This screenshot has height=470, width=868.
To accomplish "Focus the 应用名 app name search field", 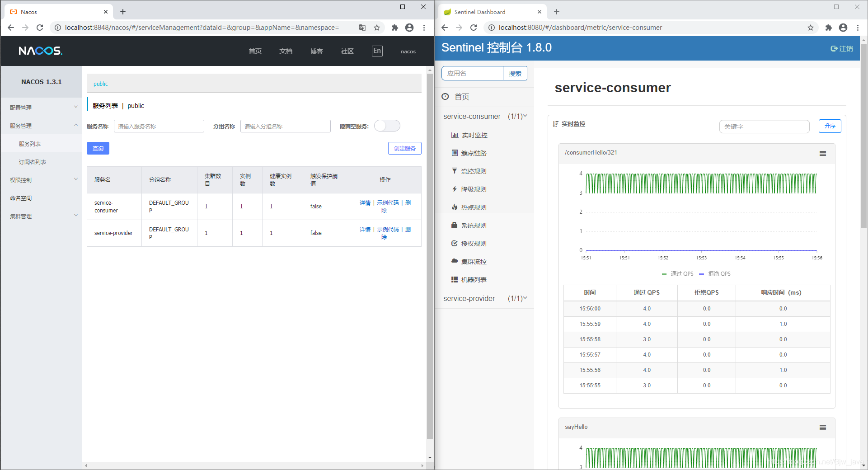I will [473, 73].
